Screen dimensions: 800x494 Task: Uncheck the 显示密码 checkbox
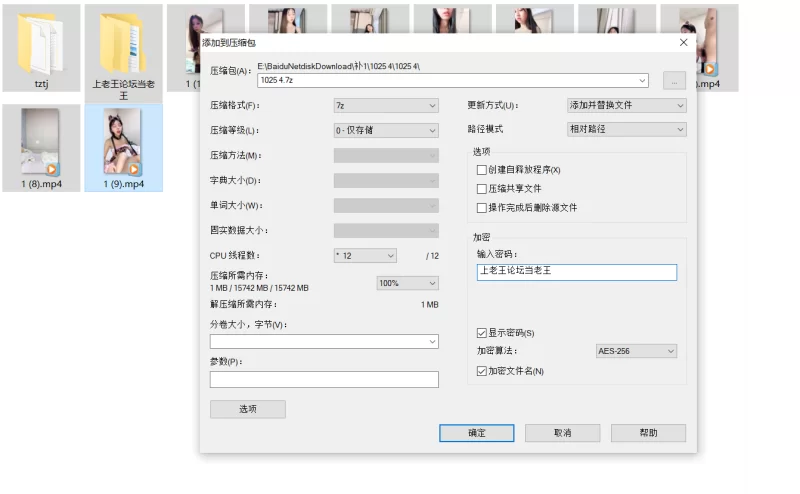(481, 333)
